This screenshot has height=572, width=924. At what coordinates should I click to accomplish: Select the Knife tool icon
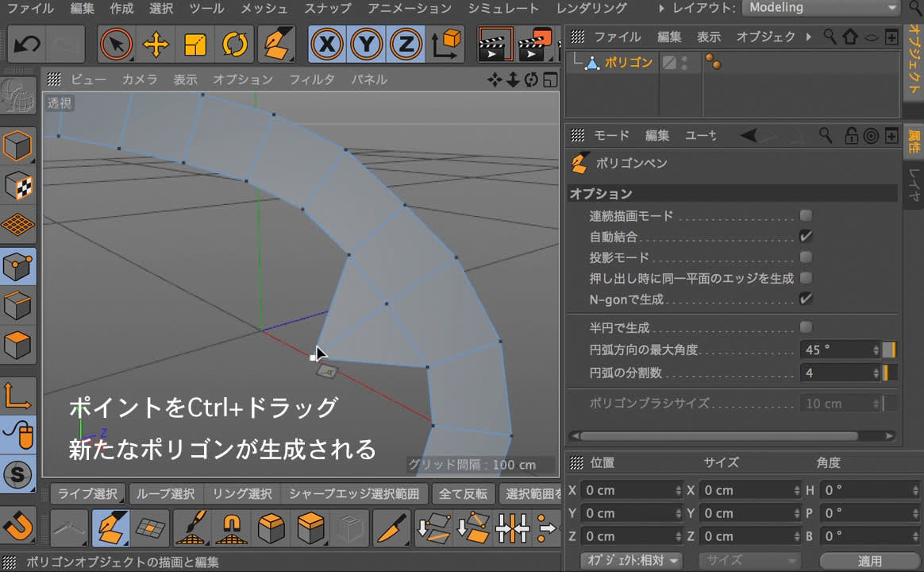point(391,527)
